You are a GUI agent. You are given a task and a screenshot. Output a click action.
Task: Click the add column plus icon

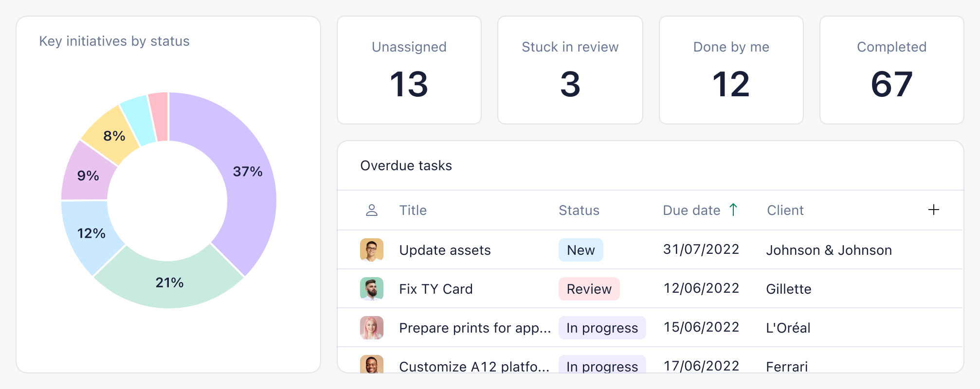[x=933, y=210]
